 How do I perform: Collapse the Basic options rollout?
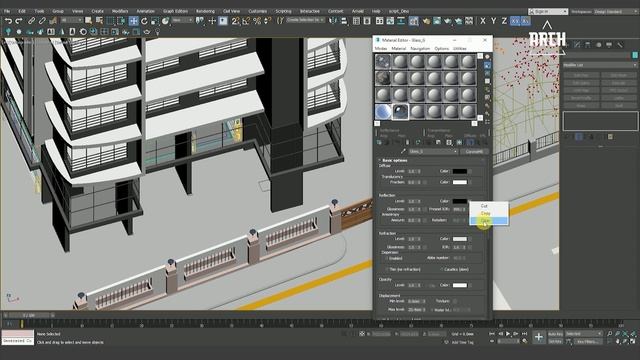(x=394, y=160)
